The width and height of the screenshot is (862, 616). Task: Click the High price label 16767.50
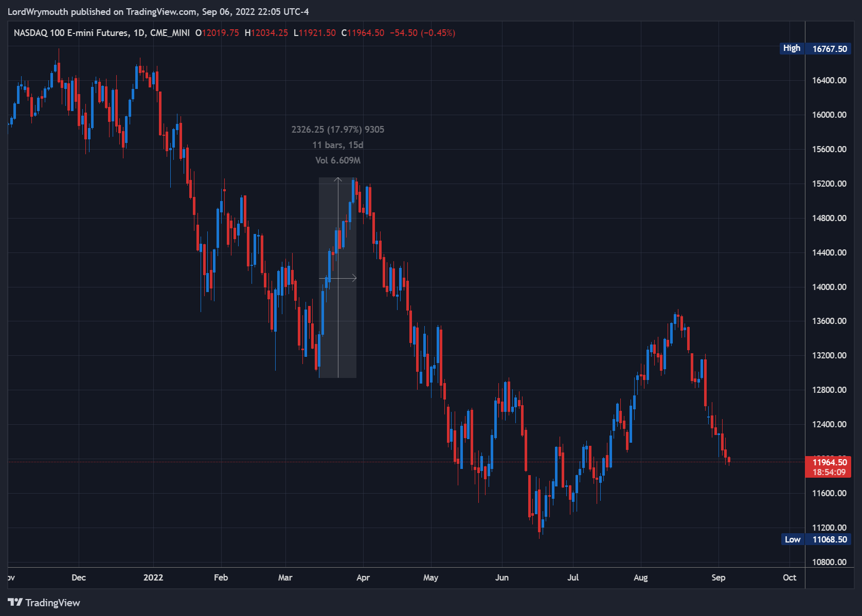click(830, 49)
